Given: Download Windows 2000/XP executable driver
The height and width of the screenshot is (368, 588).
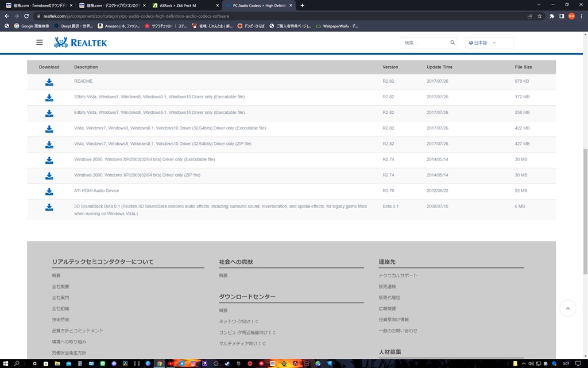Looking at the screenshot, I should (49, 160).
